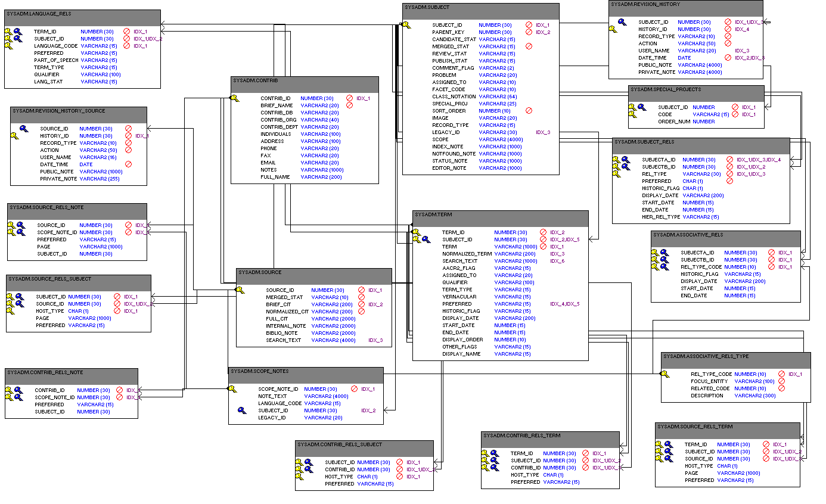Click the SYSADM.ASSOCIATIVE_RELS table header
826x504 pixels.
pyautogui.click(x=725, y=238)
